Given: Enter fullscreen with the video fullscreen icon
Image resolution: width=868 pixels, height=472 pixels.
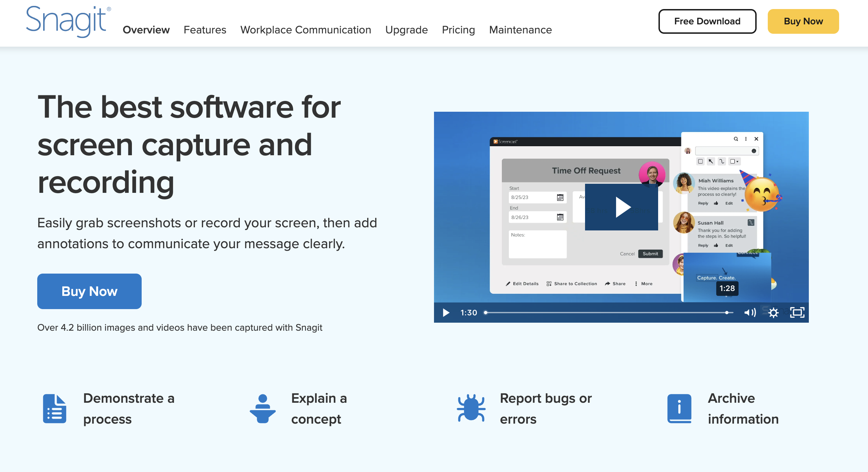Looking at the screenshot, I should coord(797,313).
